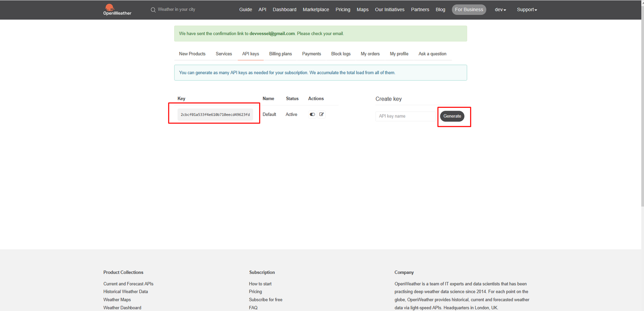Image resolution: width=644 pixels, height=311 pixels.
Task: Go to the Block logs tab
Action: tap(341, 54)
